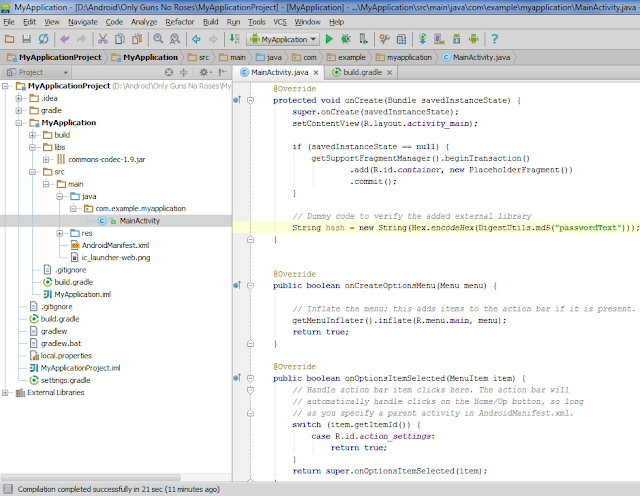
Task: Switch to the MainActivity.java tab
Action: pyautogui.click(x=280, y=72)
